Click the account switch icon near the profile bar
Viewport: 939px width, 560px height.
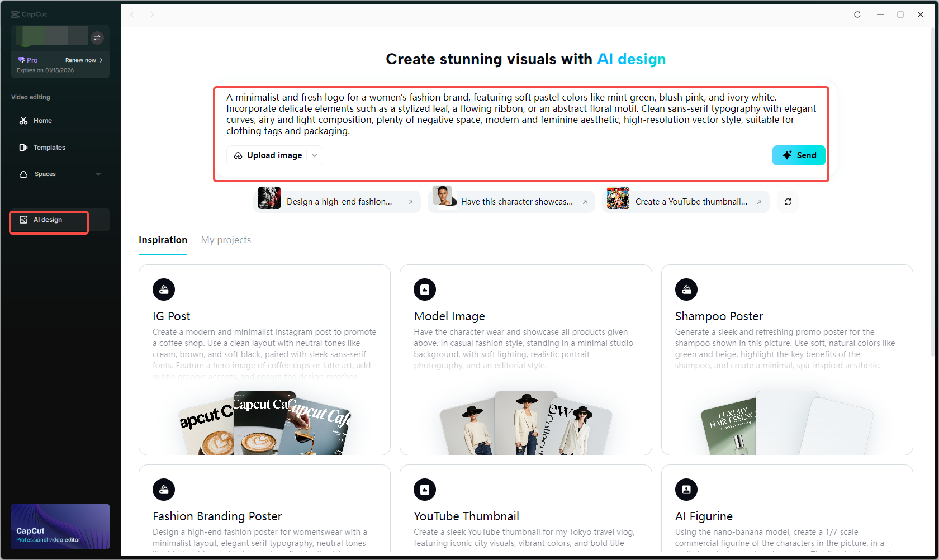[97, 37]
